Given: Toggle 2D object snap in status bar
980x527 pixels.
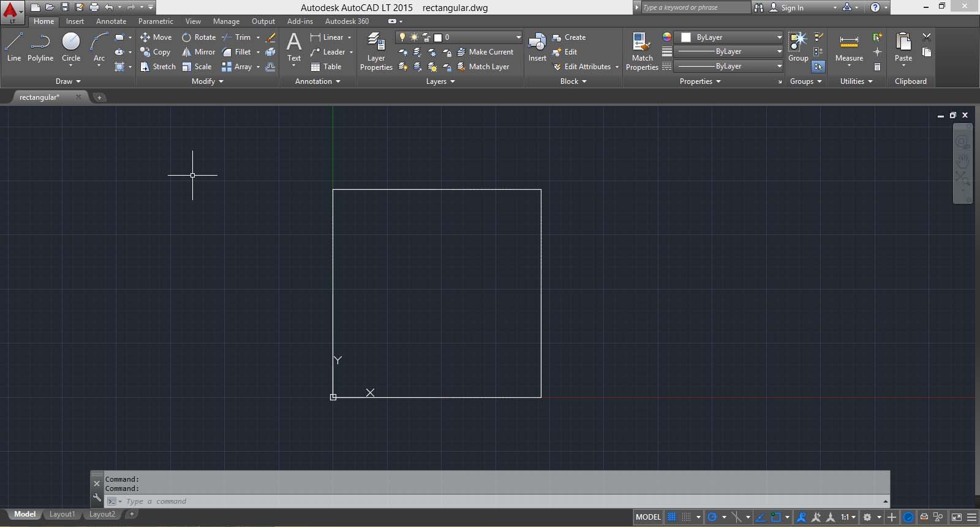Looking at the screenshot, I should pos(776,517).
